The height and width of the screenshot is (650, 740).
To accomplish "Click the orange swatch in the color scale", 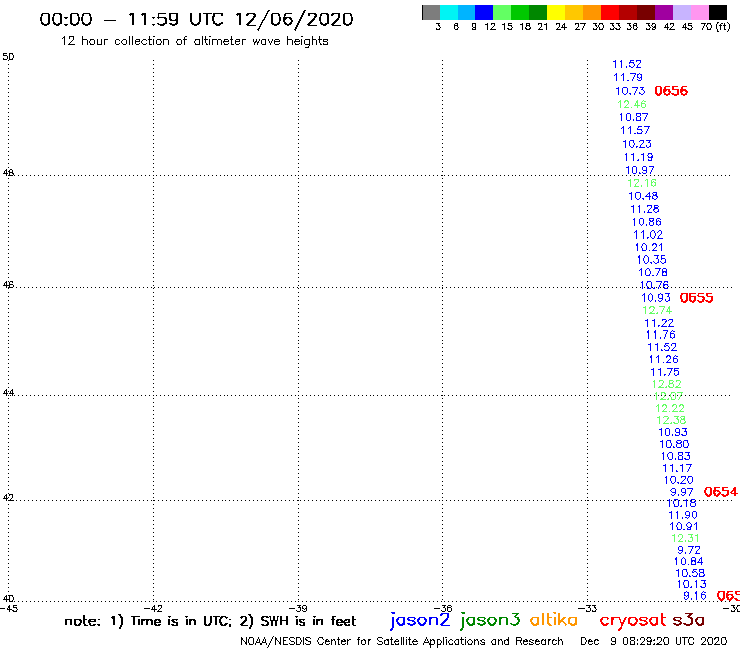I will coord(592,12).
